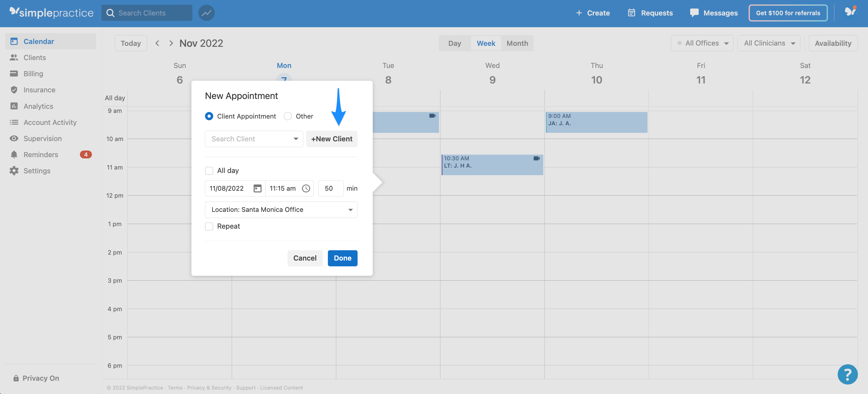Open the Analytics section
Image resolution: width=868 pixels, height=394 pixels.
pos(38,106)
